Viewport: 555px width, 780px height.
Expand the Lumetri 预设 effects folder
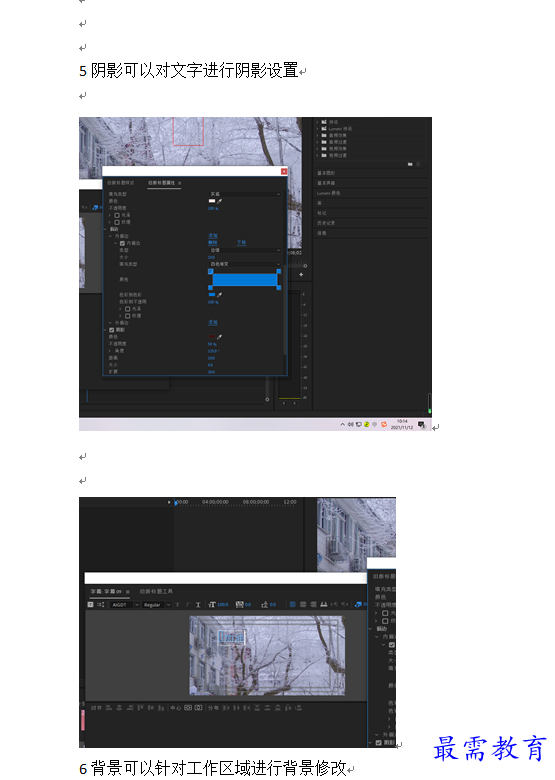pyautogui.click(x=317, y=128)
